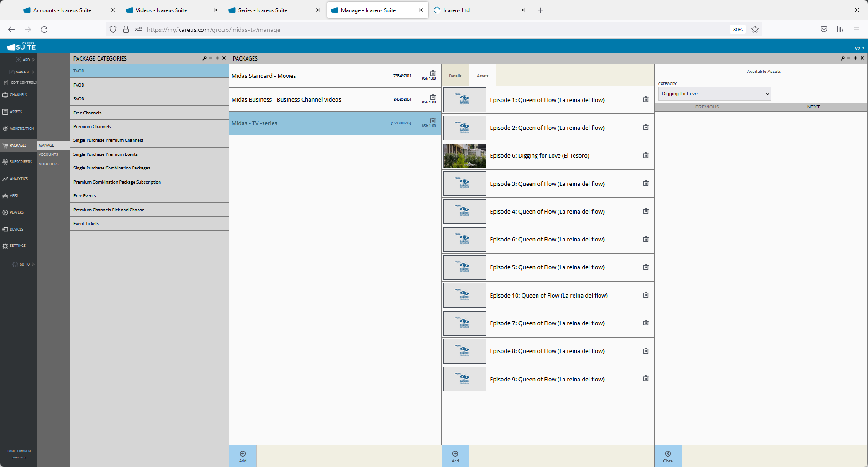
Task: Bookmark this page with the star icon
Action: 755,30
